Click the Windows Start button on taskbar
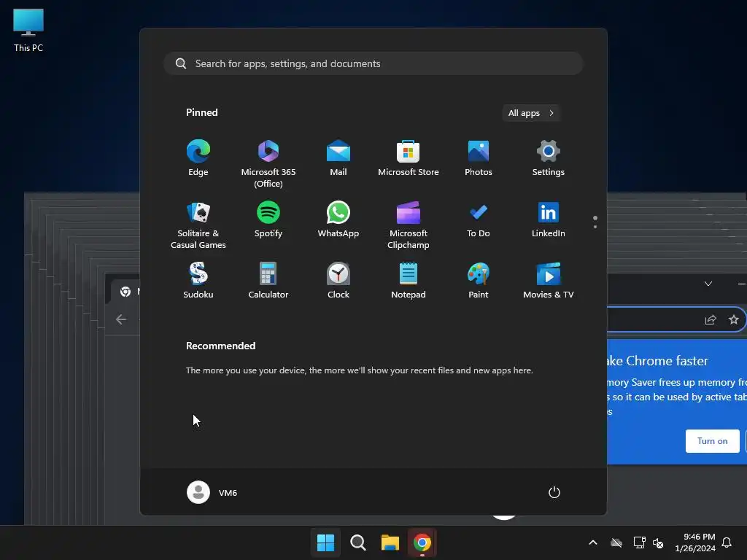 coord(326,542)
